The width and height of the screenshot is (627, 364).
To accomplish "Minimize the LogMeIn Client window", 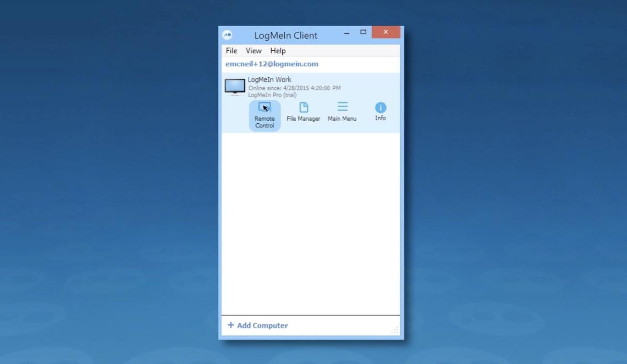I will (347, 32).
